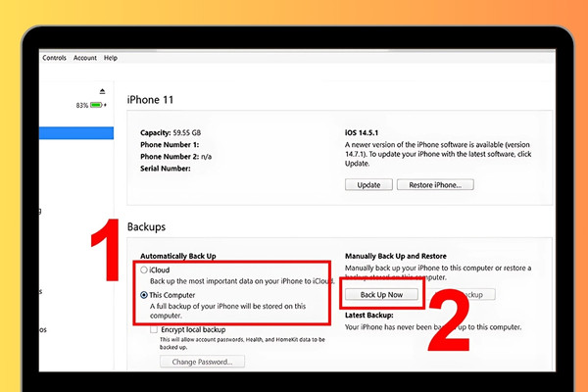Click the Phone Number 2: n/a text
588x392 pixels.
click(175, 157)
